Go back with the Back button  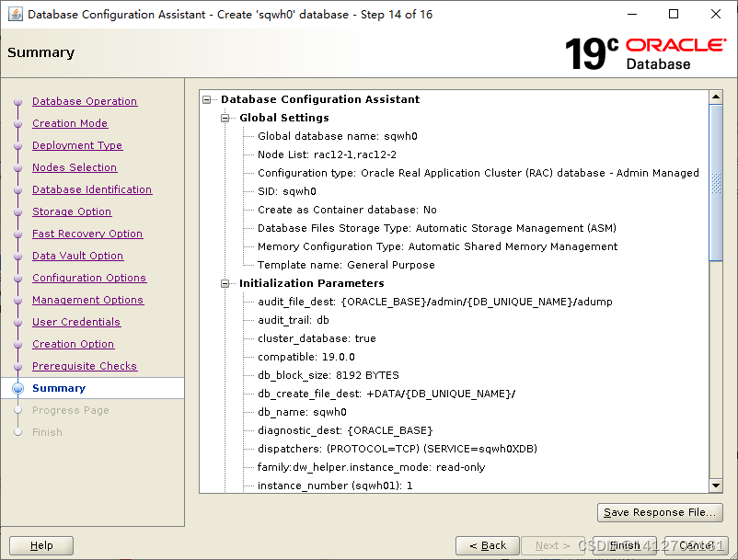click(488, 545)
